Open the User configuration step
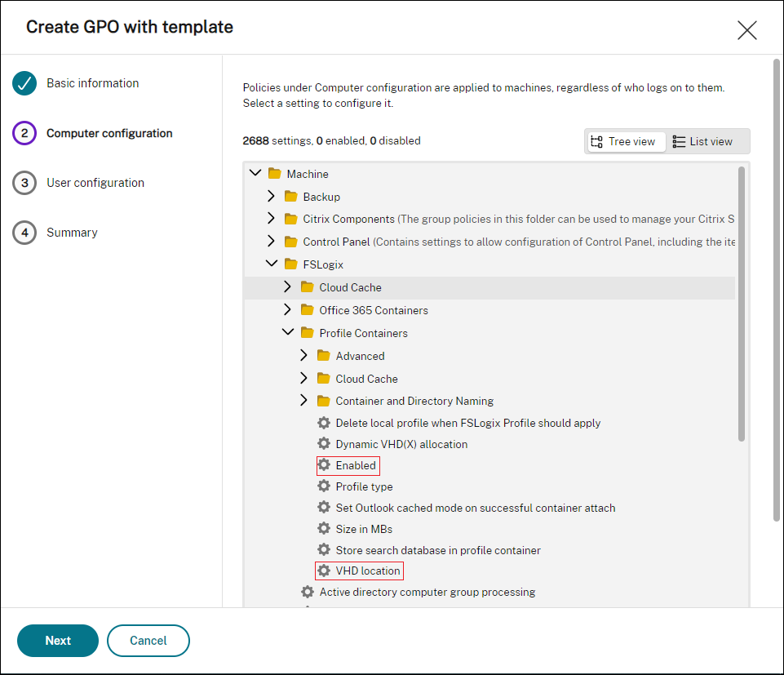Screen dimensions: 784x675 point(95,183)
